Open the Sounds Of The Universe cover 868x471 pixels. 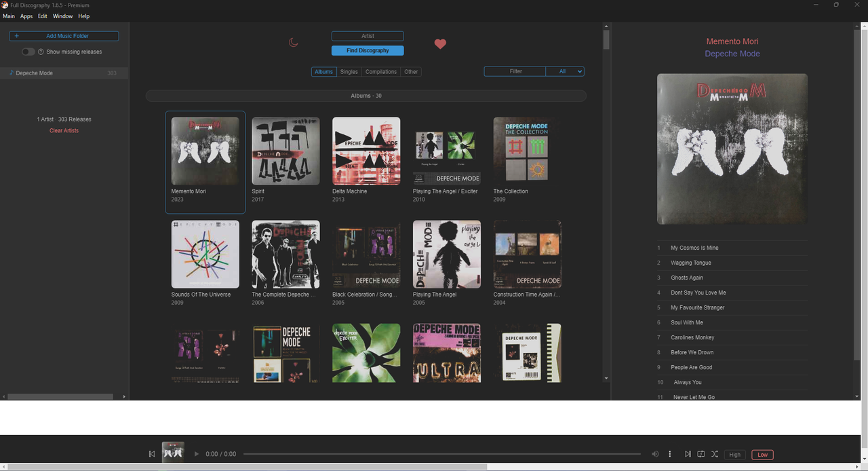205,254
